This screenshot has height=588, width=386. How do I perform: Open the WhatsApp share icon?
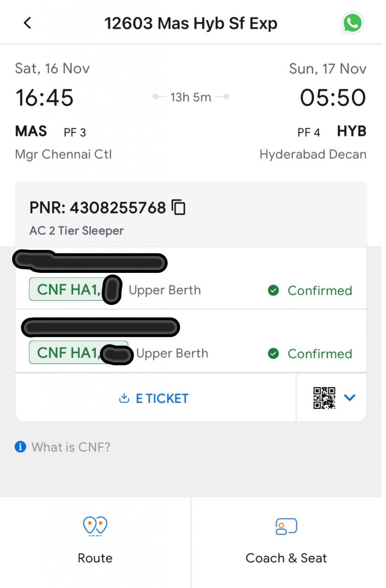click(352, 23)
